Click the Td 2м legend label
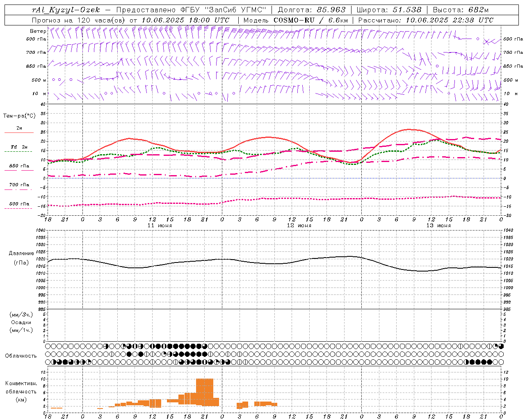 point(19,147)
